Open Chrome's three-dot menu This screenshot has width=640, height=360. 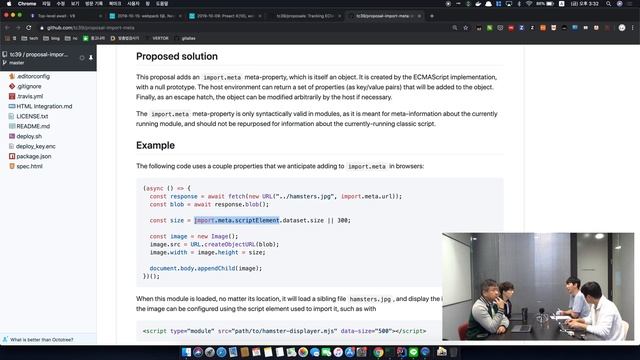pos(633,28)
